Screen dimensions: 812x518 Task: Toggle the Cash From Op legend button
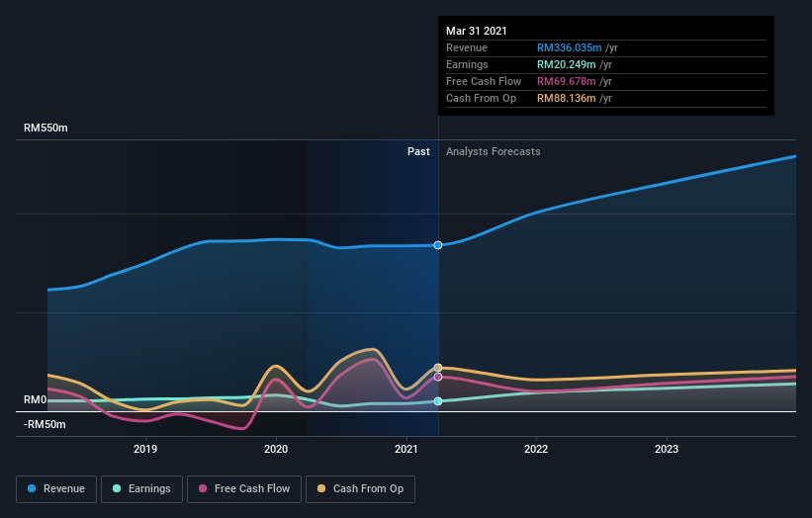(360, 489)
